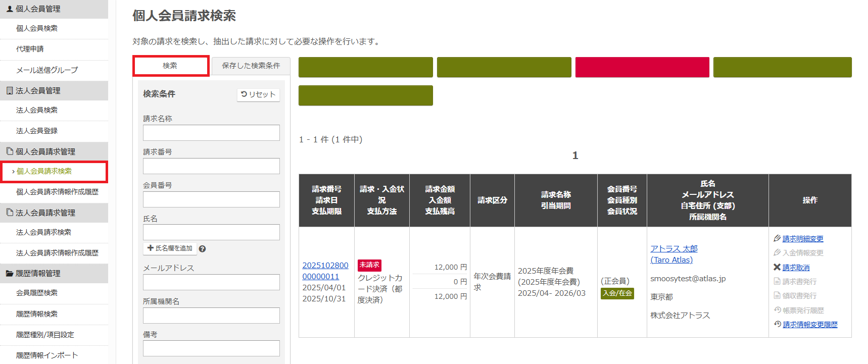The image size is (868, 364).
Task: Collapse the 履歴情報管理 sidebar section
Action: coord(38,273)
